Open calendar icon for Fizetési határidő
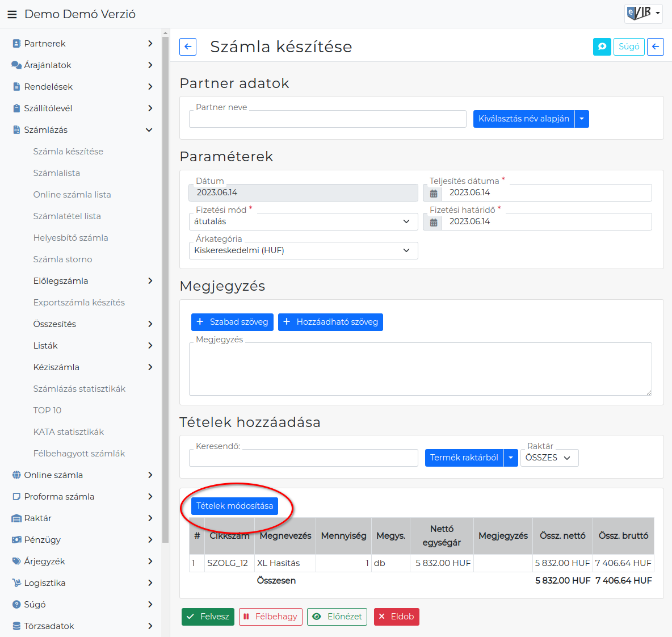 coord(433,222)
